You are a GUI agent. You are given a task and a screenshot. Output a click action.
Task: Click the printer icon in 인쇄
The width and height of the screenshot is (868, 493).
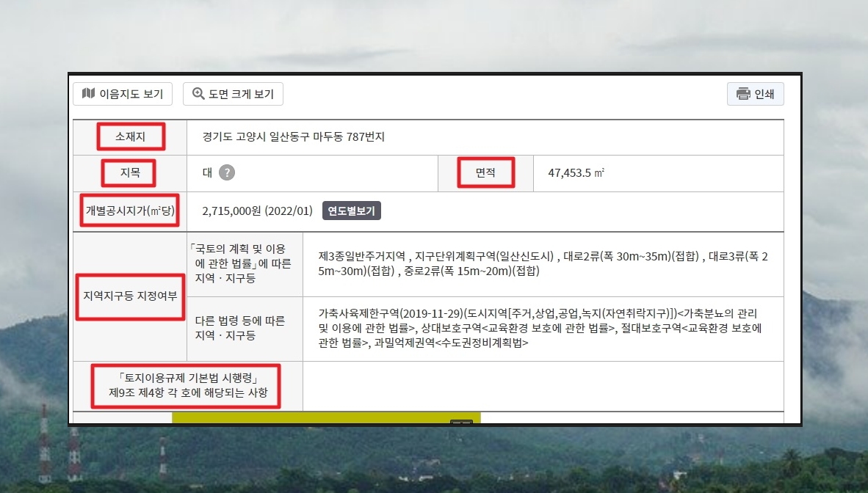[x=743, y=93]
